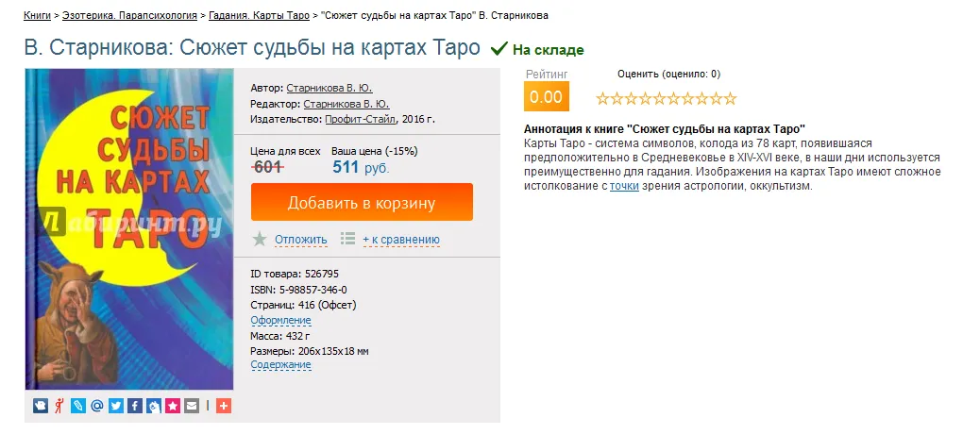Open publisher link Профит-Стайл
Viewport: 980px width, 435px height.
pos(361,120)
